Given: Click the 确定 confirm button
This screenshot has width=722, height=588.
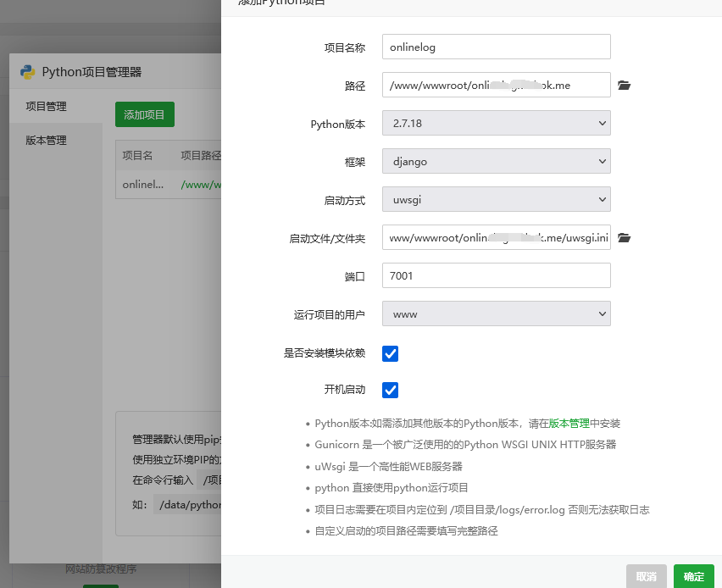Looking at the screenshot, I should (x=694, y=576).
